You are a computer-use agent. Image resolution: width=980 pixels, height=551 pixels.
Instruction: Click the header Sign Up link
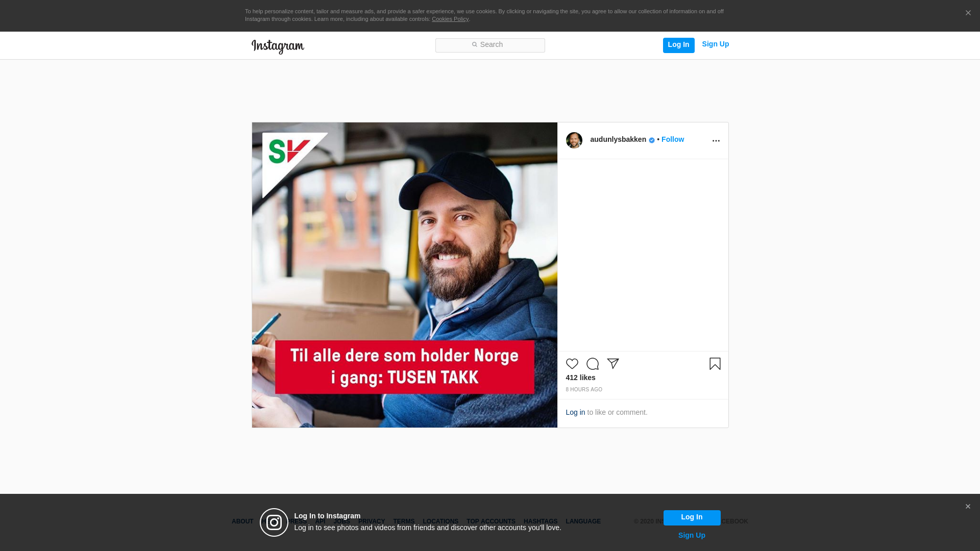715,44
